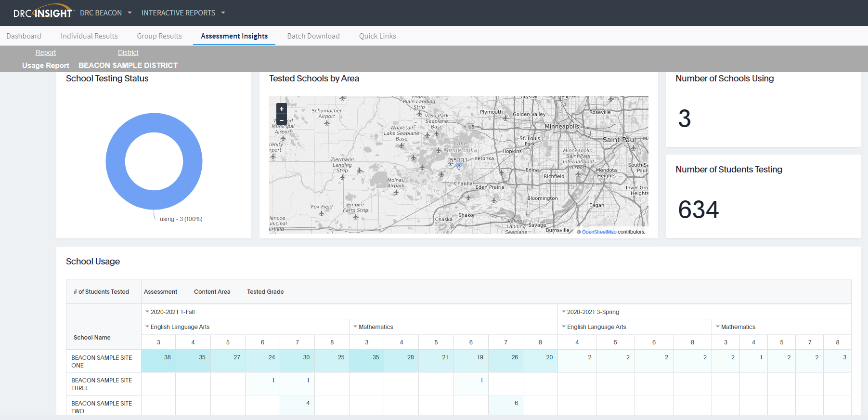The width and height of the screenshot is (868, 420).
Task: Collapse Fall English Language Arts columns
Action: tap(147, 327)
